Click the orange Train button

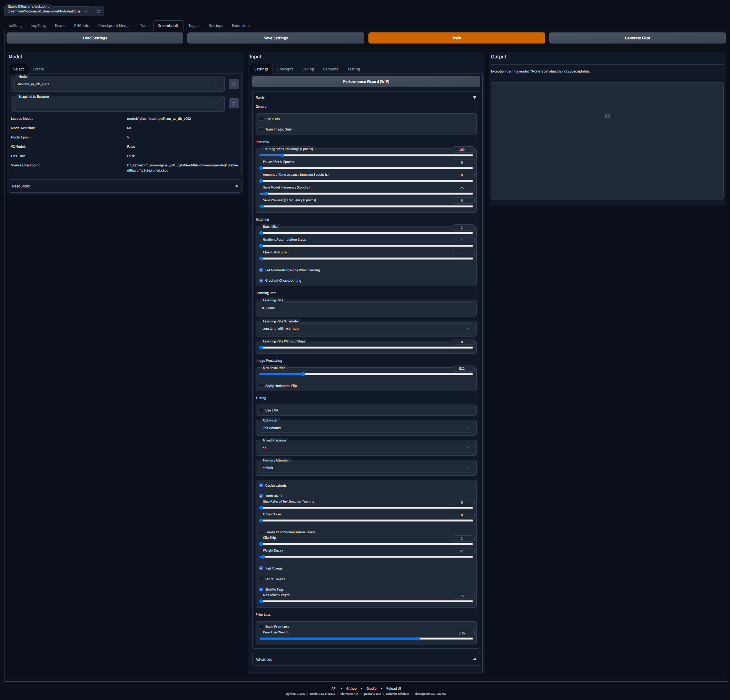(456, 38)
